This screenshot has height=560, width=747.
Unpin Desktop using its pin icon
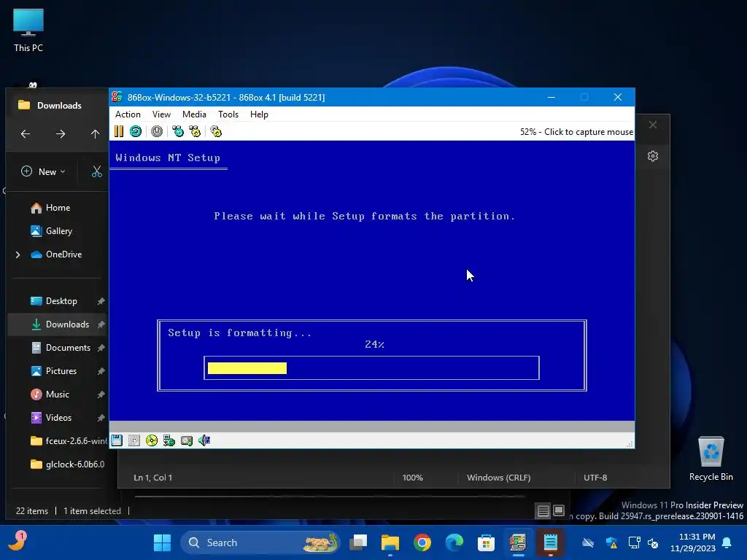[x=101, y=301]
